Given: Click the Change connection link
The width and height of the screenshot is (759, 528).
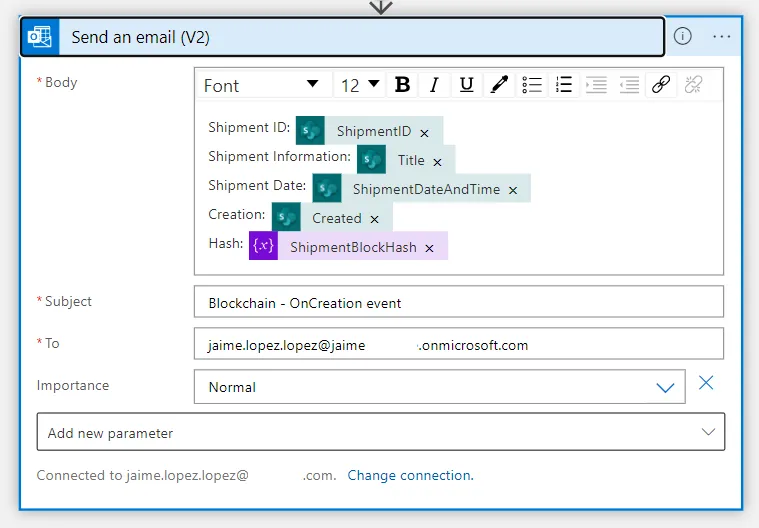Looking at the screenshot, I should [x=410, y=475].
